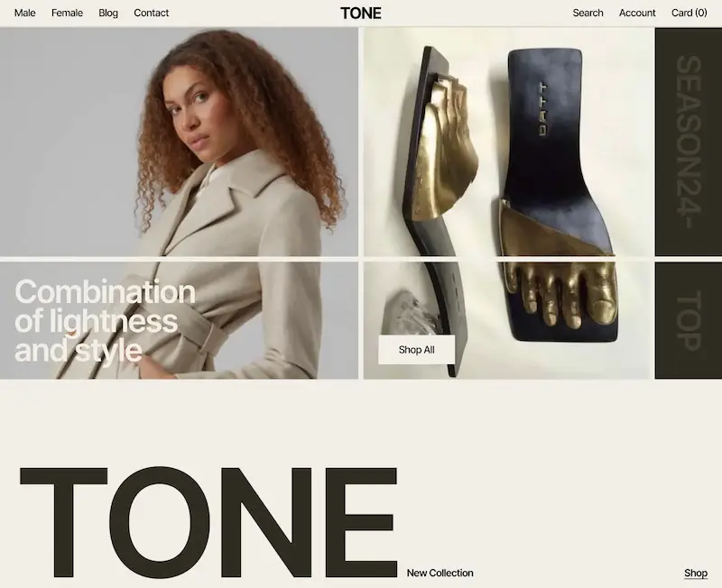Select the TOP vertical dark banner
The width and height of the screenshot is (722, 588).
(x=689, y=321)
